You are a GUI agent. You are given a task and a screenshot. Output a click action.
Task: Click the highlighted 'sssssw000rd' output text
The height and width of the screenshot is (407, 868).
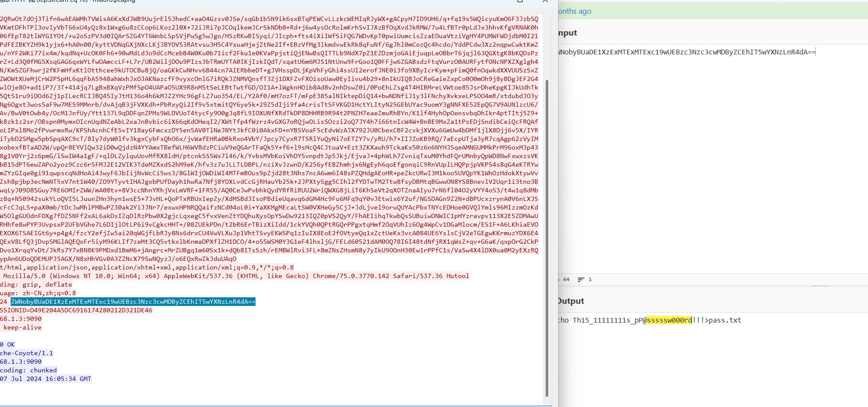tap(669, 320)
